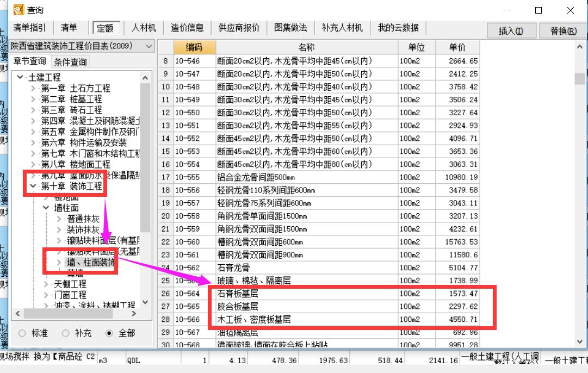This screenshot has width=588, height=373.
Task: Select row 10-565 胶合板基层
Action: coord(319,307)
